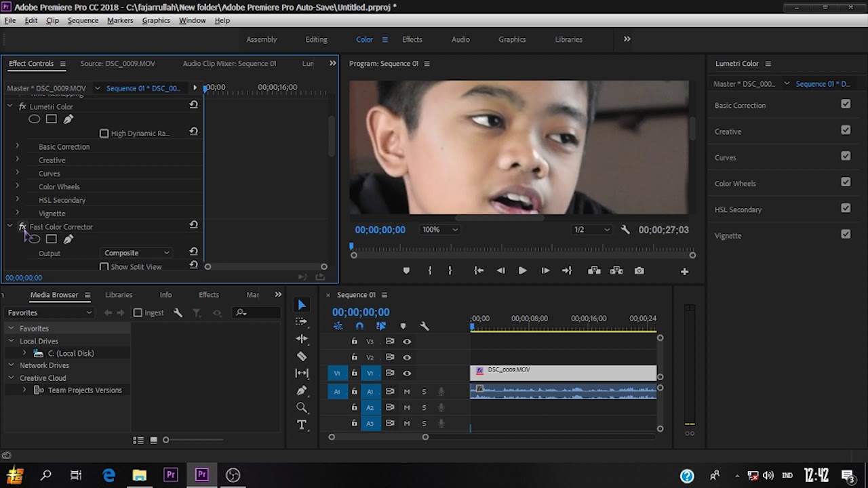Image resolution: width=868 pixels, height=488 pixels.
Task: Open the 100% zoom level dropdown
Action: [440, 230]
